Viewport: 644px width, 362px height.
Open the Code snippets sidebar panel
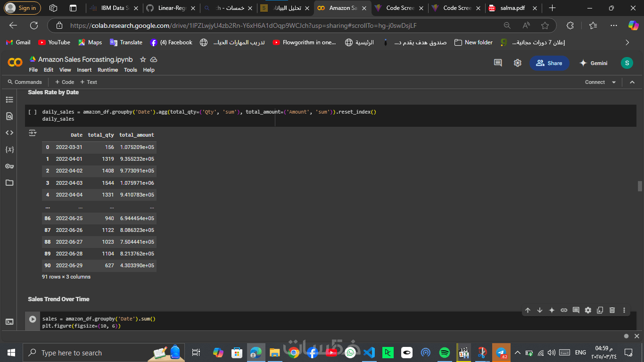click(9, 132)
